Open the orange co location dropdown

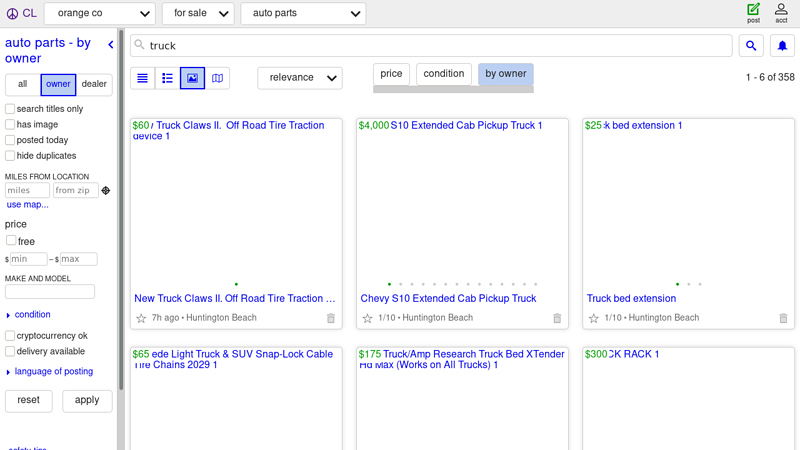pyautogui.click(x=100, y=14)
